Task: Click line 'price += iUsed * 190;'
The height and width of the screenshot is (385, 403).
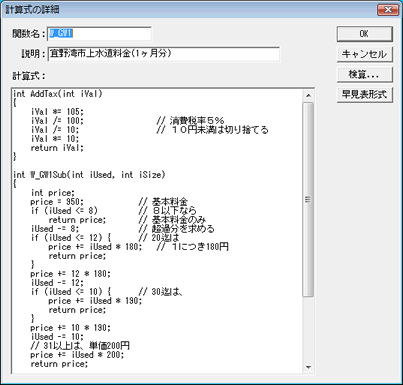Action: [x=95, y=301]
